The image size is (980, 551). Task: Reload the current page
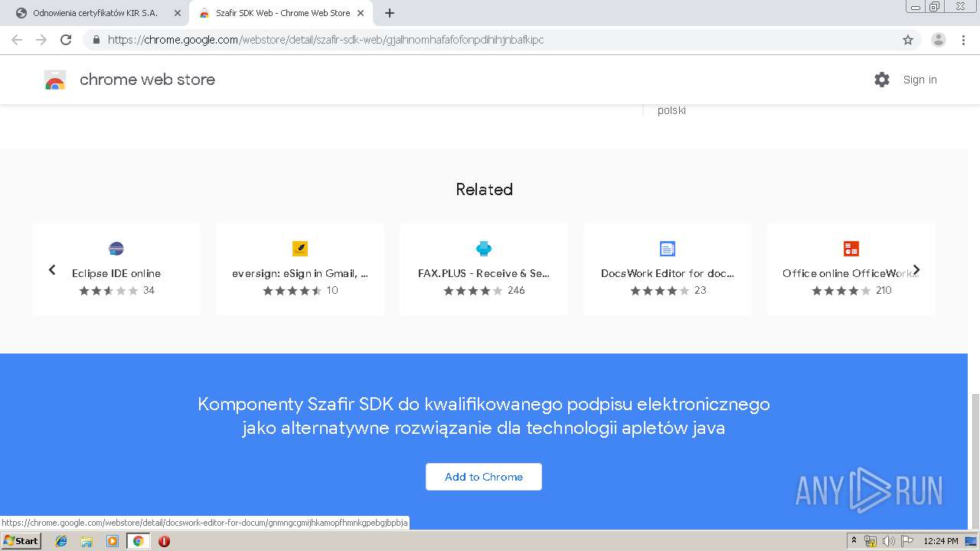coord(66,40)
